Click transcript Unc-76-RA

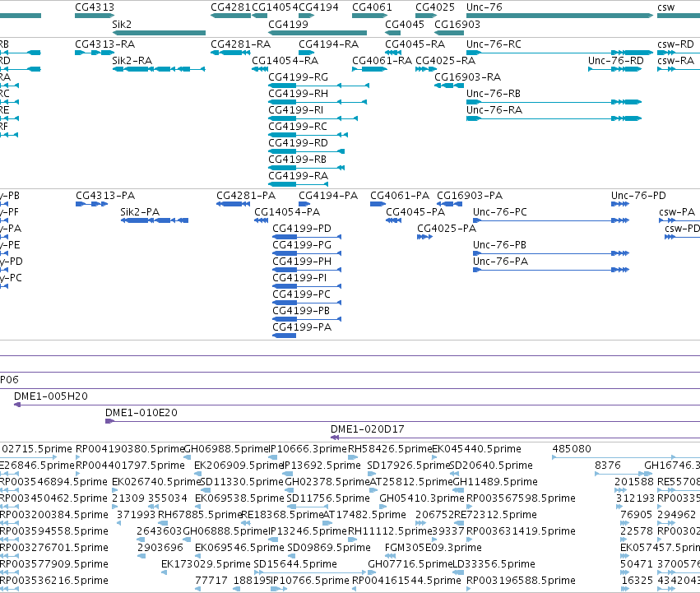tap(494, 110)
